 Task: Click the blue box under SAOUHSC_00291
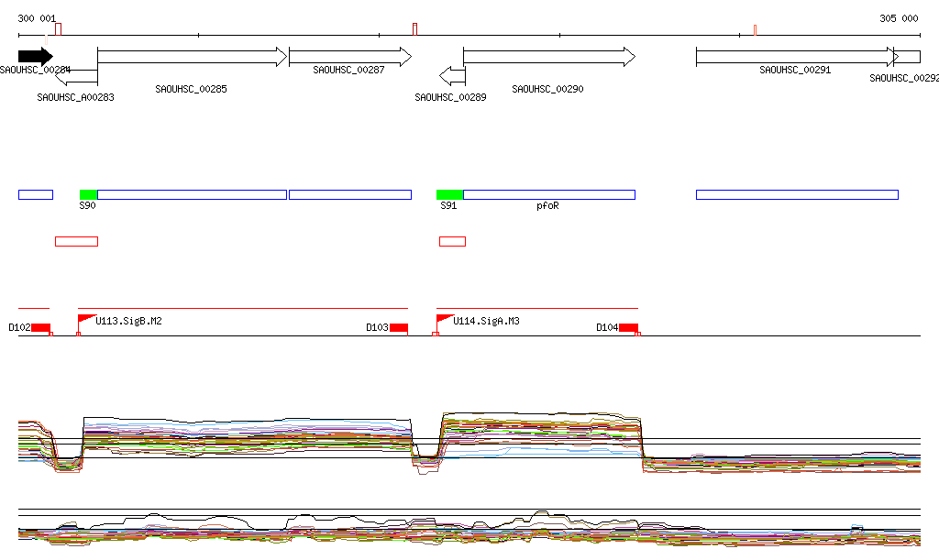[797, 194]
